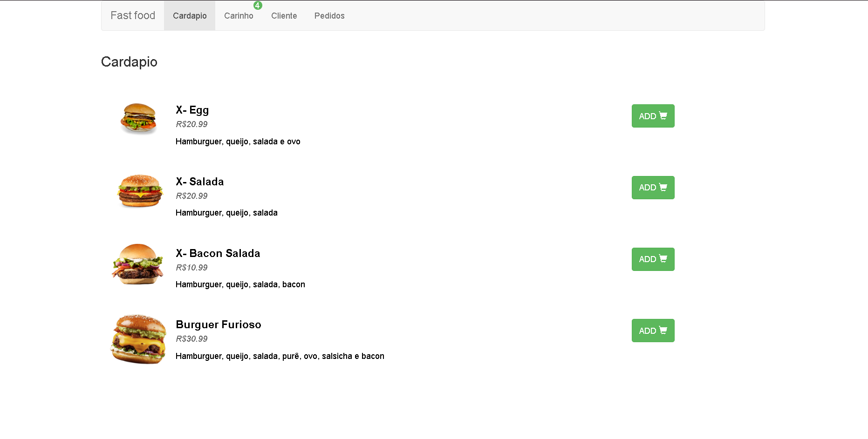Click description 'Hamburguer, queijo, salada e ovo'

tap(238, 142)
